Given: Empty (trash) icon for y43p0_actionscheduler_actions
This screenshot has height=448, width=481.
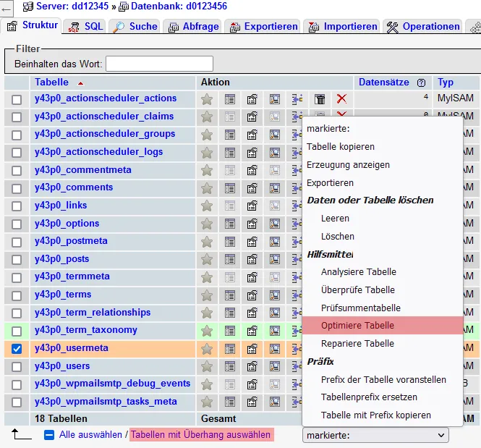Looking at the screenshot, I should 320,99.
